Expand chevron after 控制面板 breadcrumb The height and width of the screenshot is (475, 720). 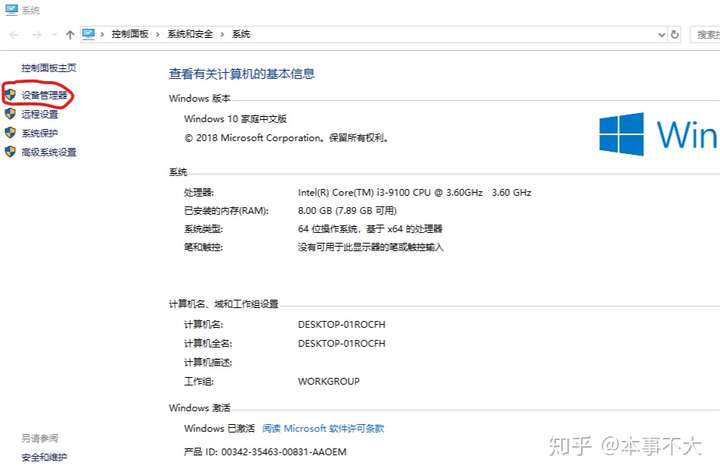(158, 34)
